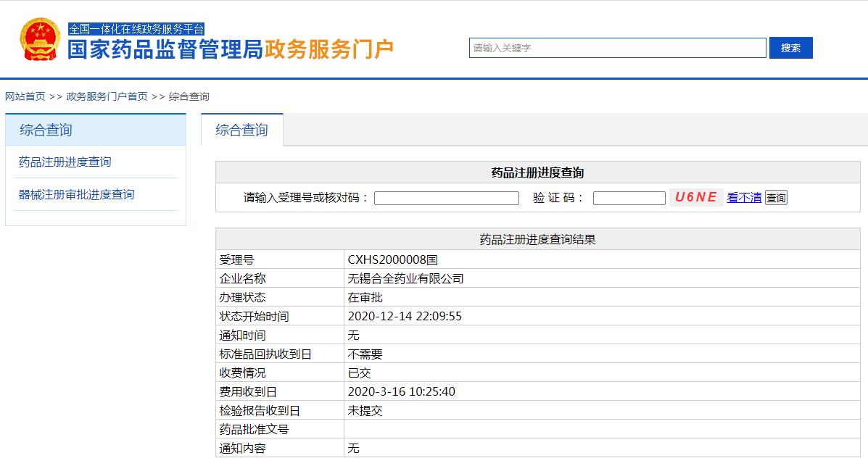Click the 请输入关键字 search field
868x466 pixels.
[x=617, y=48]
